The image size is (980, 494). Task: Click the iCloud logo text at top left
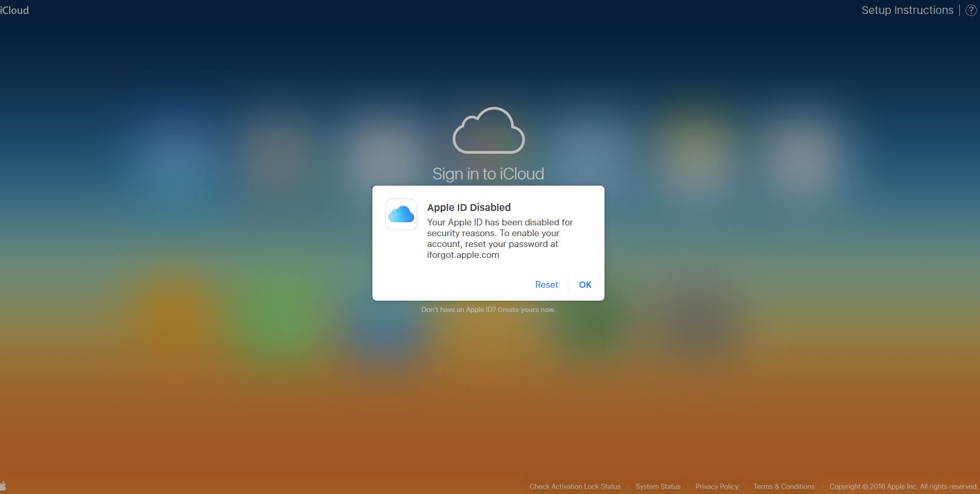pyautogui.click(x=14, y=10)
